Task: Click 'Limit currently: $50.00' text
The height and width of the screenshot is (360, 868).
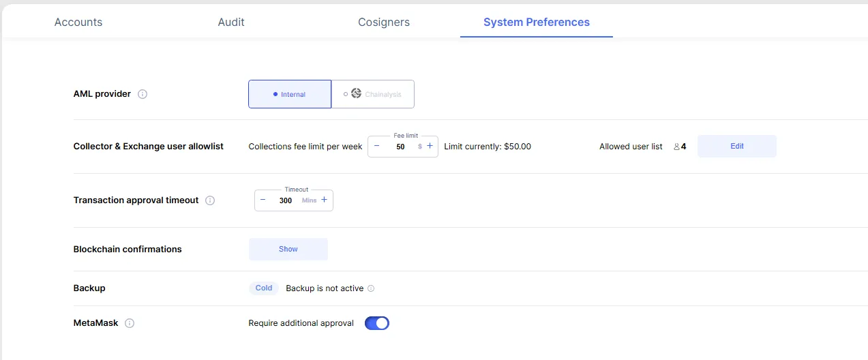Action: pyautogui.click(x=488, y=147)
